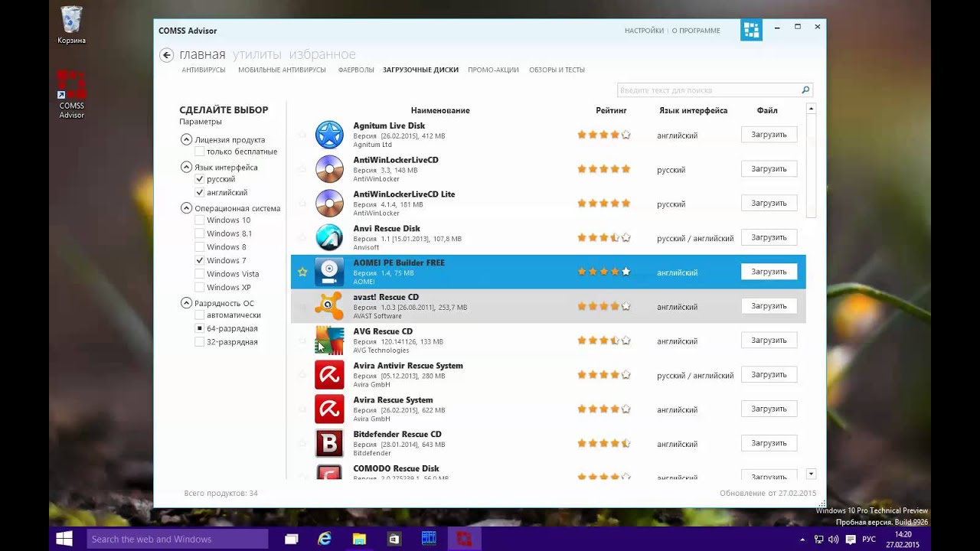
Task: Open the ОБЗОРЫ И ТЕСТЫ tab
Action: tap(557, 70)
